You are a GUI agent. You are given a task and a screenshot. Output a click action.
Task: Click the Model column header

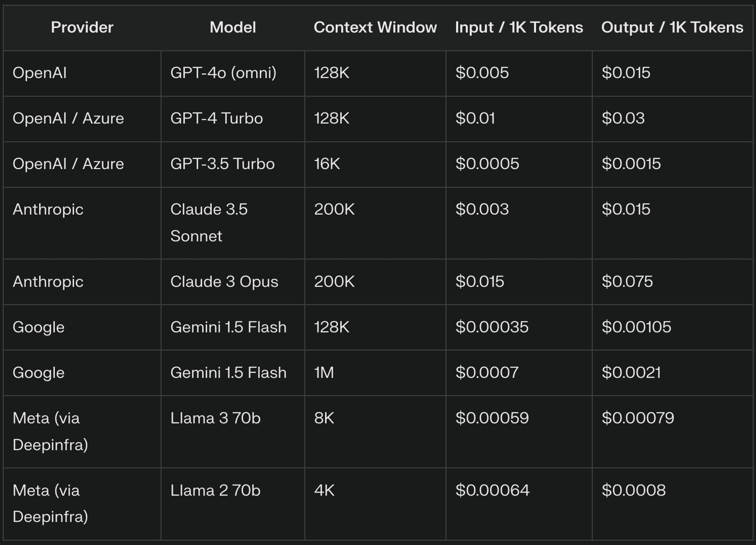[233, 28]
